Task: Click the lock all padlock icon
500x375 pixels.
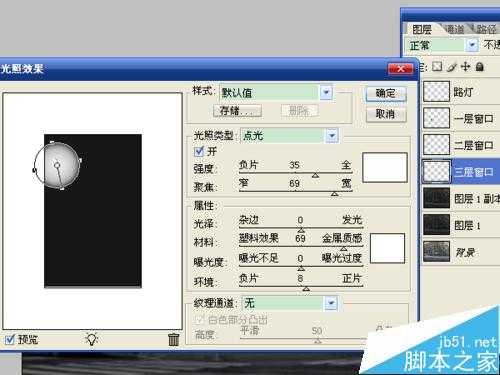Action: (480, 67)
